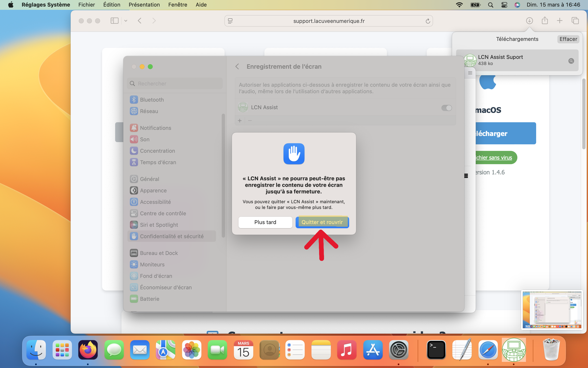Click the Quitter et rouvrir button
588x368 pixels.
coord(322,222)
